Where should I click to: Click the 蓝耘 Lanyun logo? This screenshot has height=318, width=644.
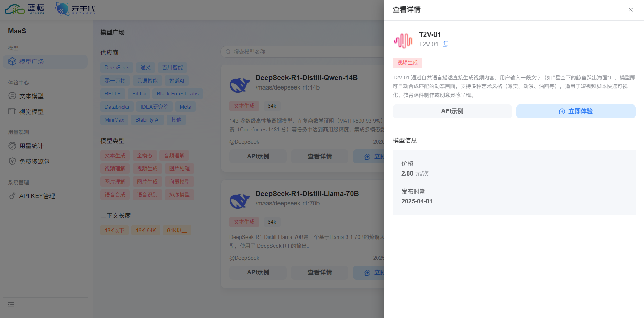[24, 9]
